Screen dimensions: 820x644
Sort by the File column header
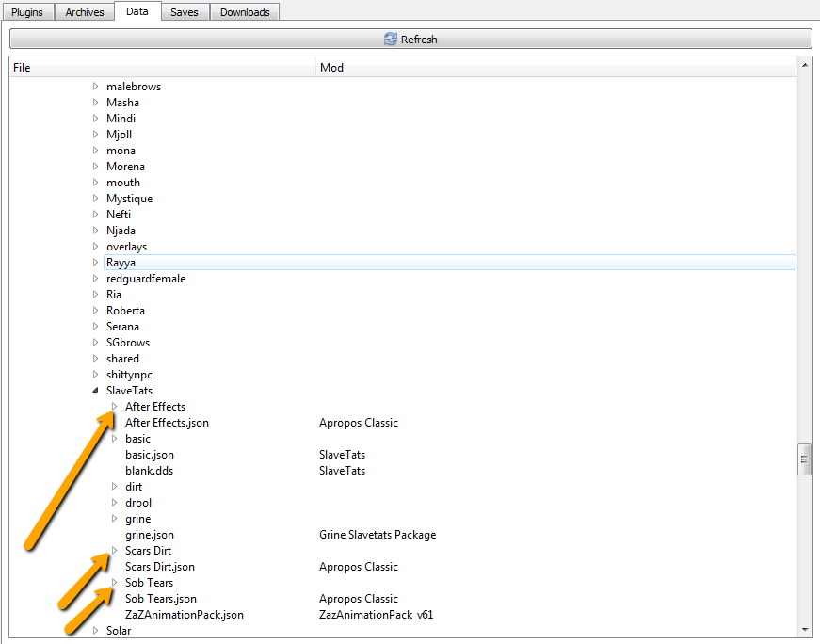click(160, 68)
